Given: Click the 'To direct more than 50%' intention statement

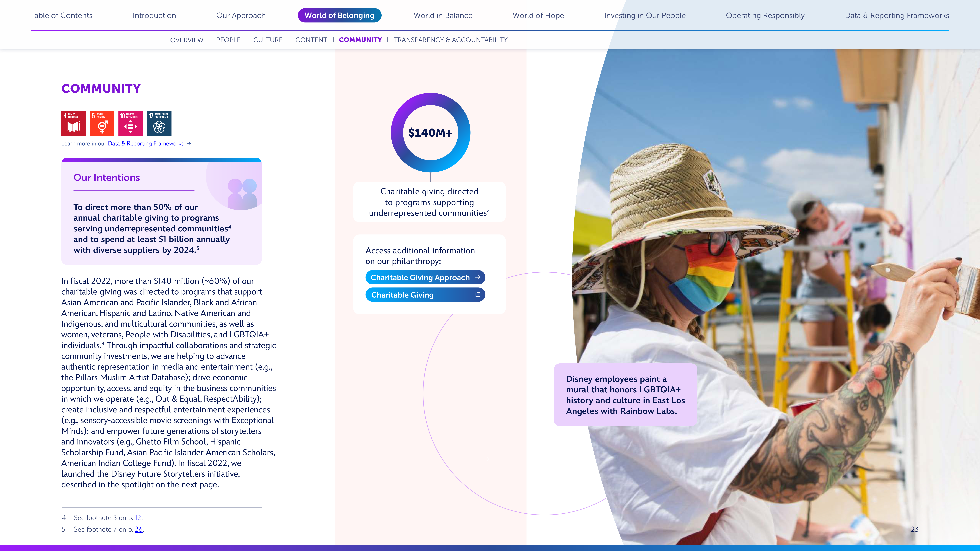Looking at the screenshot, I should pos(152,228).
